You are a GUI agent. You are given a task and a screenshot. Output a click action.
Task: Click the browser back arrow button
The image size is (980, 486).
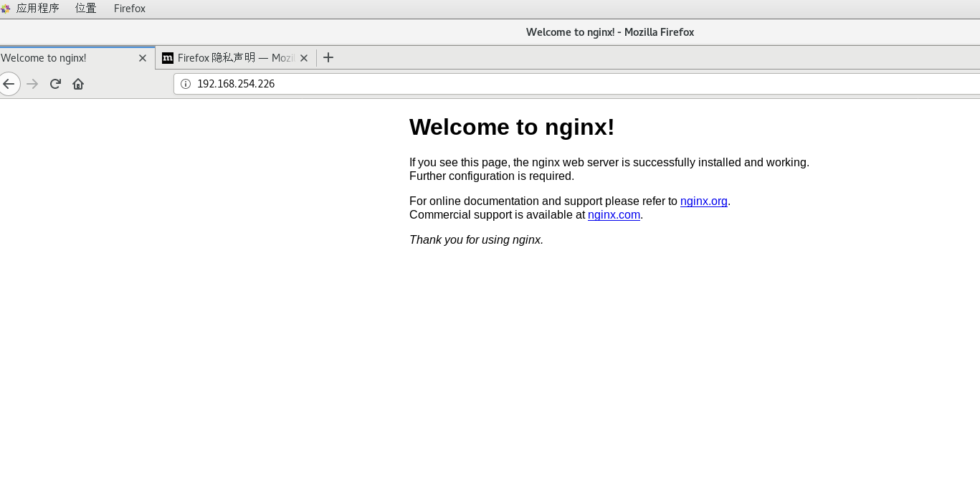(9, 84)
